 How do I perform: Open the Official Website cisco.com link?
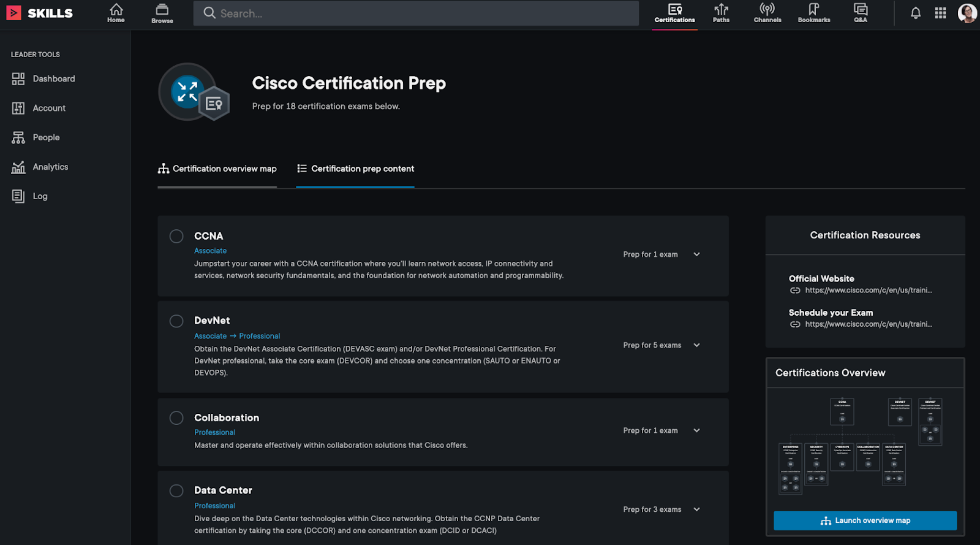point(868,291)
